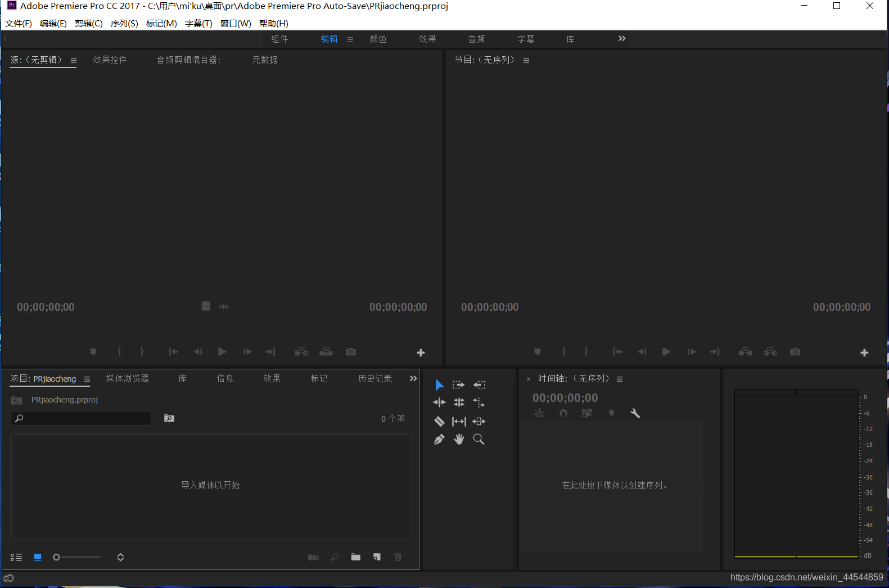Open Project panel PRjiaocheng menu icon
889x588 pixels.
click(87, 379)
